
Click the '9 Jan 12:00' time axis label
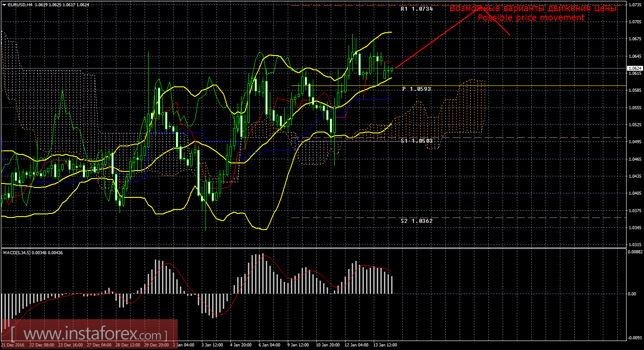pos(298,345)
